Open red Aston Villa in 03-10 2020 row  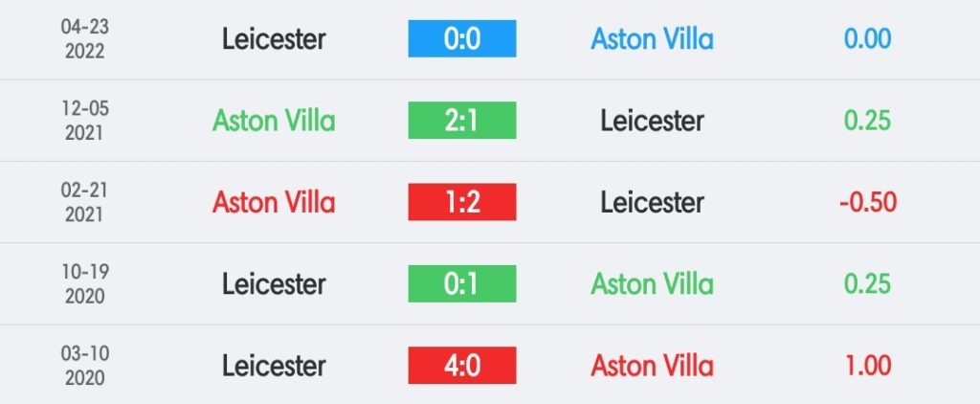click(x=652, y=365)
